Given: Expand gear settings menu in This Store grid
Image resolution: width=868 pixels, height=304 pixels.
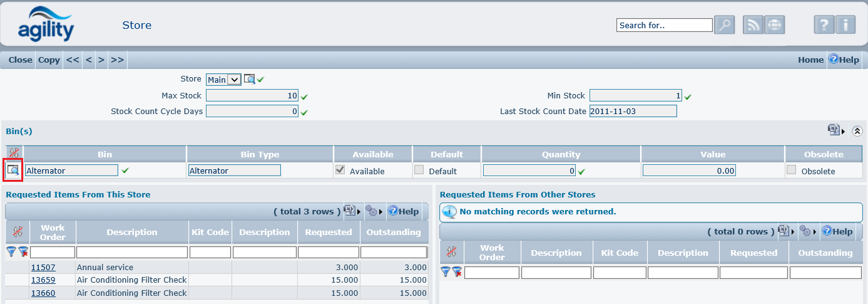Looking at the screenshot, I should 374,212.
